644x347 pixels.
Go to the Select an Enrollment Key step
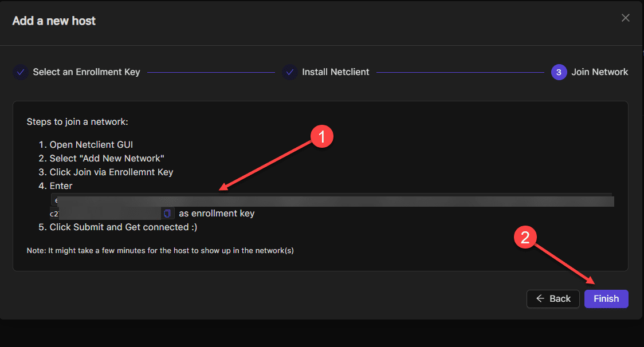tap(86, 72)
